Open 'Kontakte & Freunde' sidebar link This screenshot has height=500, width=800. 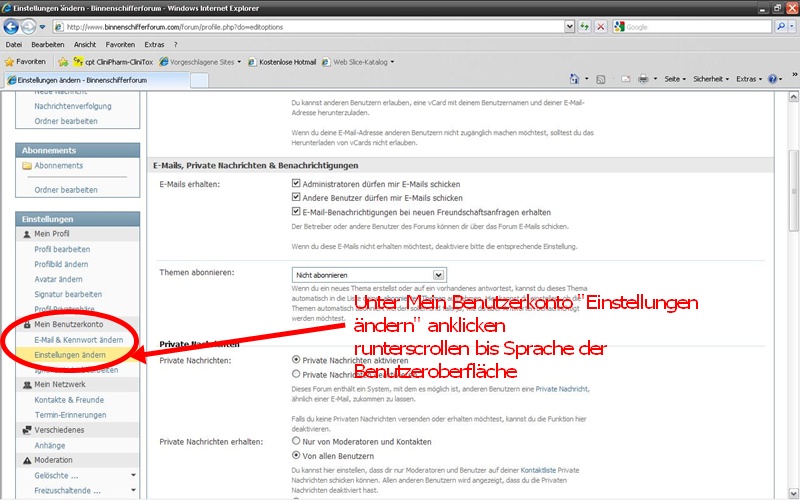70,400
